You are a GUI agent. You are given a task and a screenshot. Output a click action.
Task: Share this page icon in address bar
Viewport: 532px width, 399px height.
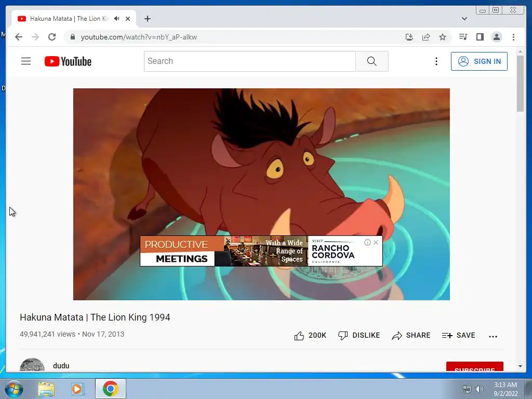click(x=426, y=37)
